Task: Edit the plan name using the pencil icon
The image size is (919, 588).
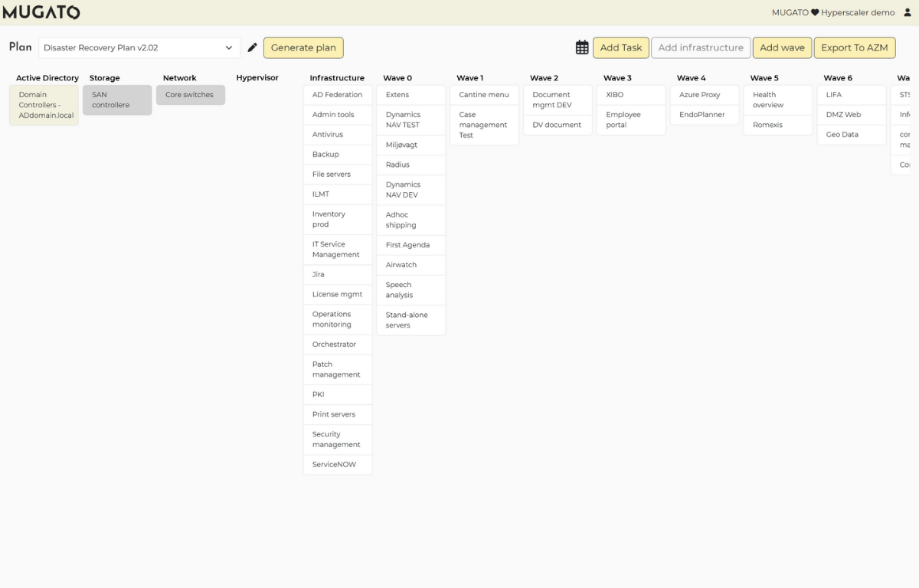Action: (253, 47)
